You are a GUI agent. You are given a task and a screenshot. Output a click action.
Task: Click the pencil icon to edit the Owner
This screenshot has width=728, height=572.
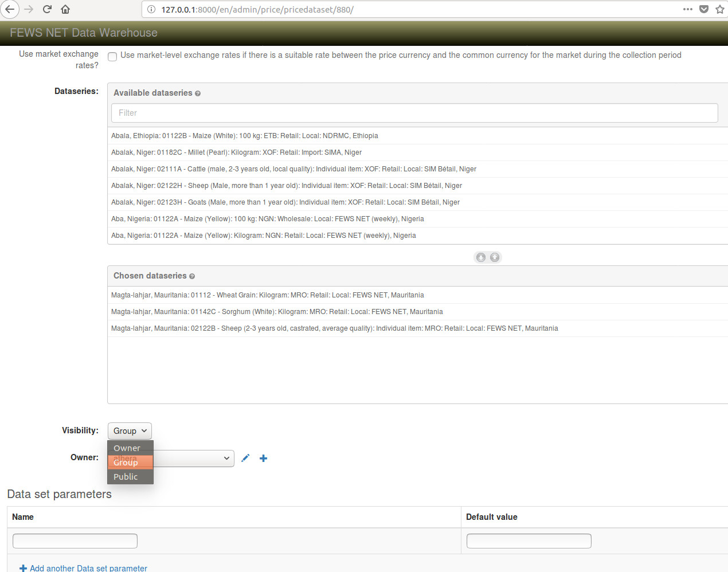[245, 458]
